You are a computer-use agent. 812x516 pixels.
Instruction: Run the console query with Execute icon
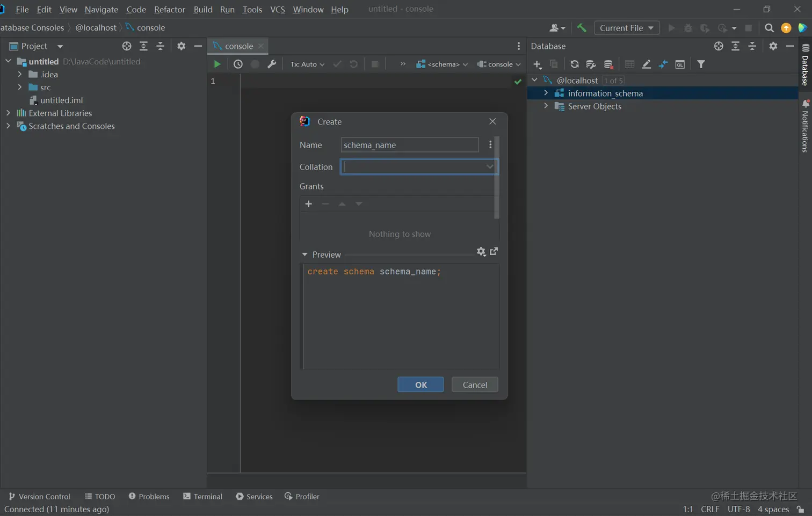click(217, 64)
